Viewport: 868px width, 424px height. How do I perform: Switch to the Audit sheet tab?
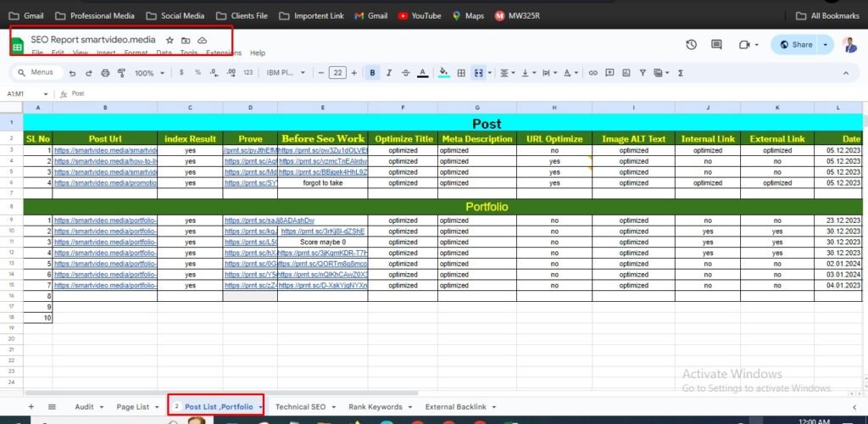84,407
